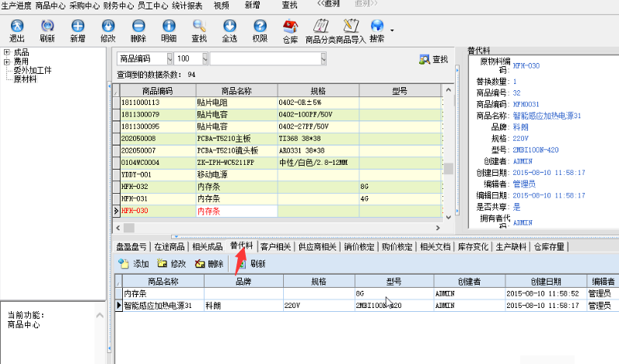
Task: Open the 生产进度 menu
Action: pos(16,6)
